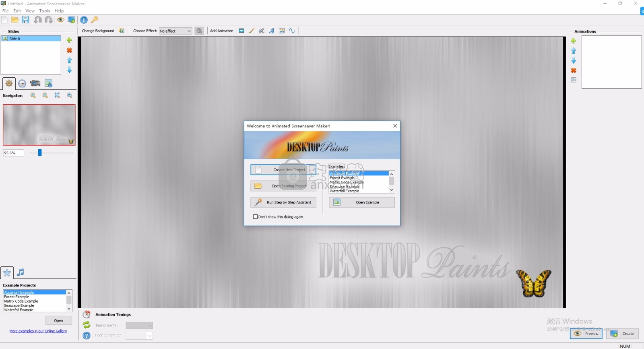Move slide up with the blue arrow
The image size is (644, 349).
click(69, 60)
